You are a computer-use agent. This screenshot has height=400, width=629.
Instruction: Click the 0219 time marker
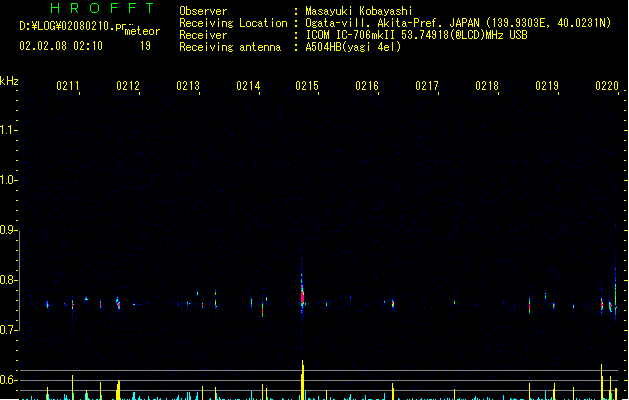(547, 86)
